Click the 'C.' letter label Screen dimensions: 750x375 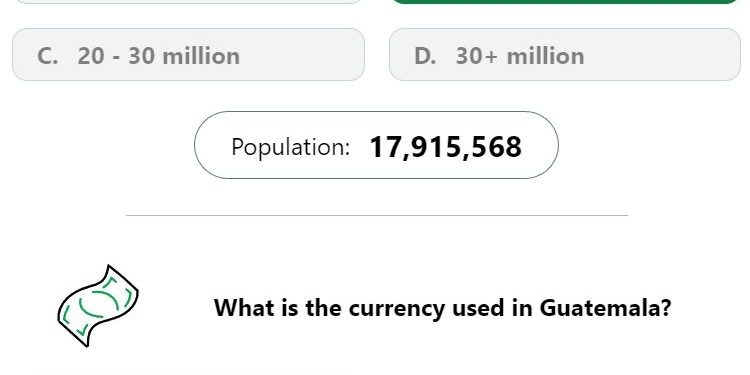click(48, 56)
